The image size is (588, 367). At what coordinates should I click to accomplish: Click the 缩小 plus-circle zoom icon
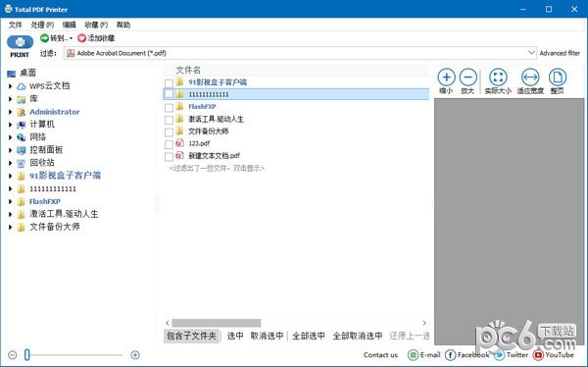tap(446, 78)
